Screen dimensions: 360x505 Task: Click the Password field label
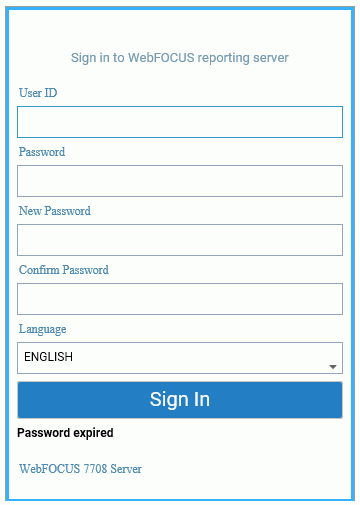click(x=42, y=152)
